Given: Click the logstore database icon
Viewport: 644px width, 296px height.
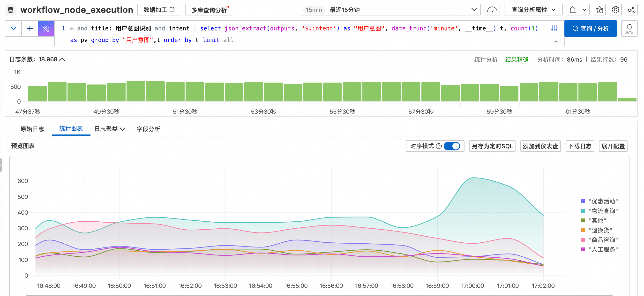Looking at the screenshot, I should 10,10.
